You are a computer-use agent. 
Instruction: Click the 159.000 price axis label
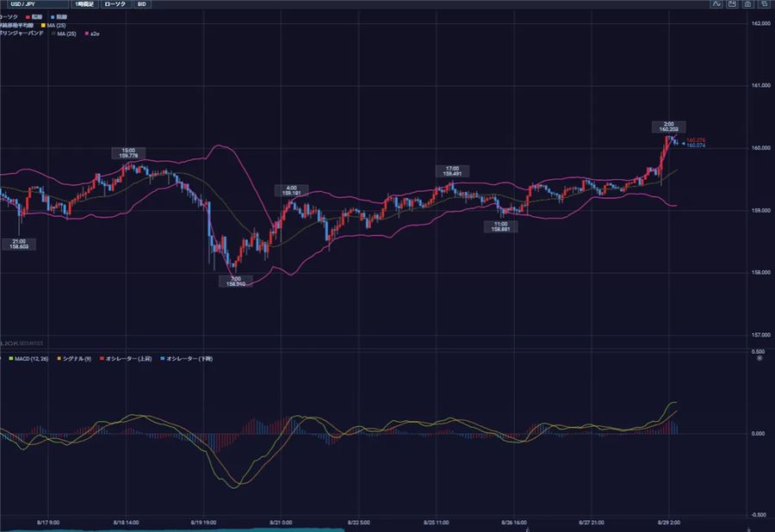[x=761, y=210]
